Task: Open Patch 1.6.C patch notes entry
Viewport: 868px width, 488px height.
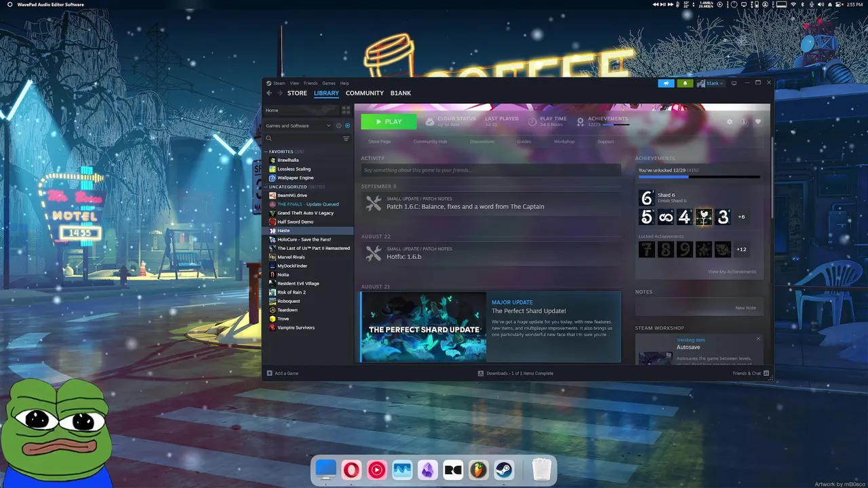Action: point(491,203)
